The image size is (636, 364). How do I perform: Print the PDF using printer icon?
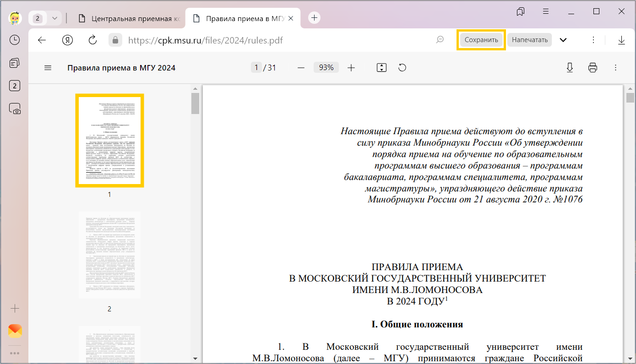point(593,68)
